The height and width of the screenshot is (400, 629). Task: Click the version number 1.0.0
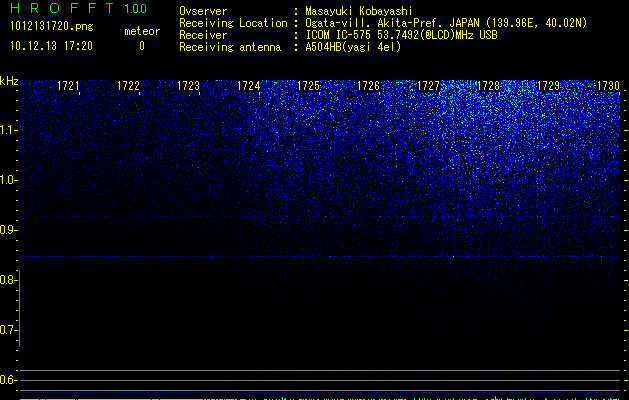tap(136, 8)
